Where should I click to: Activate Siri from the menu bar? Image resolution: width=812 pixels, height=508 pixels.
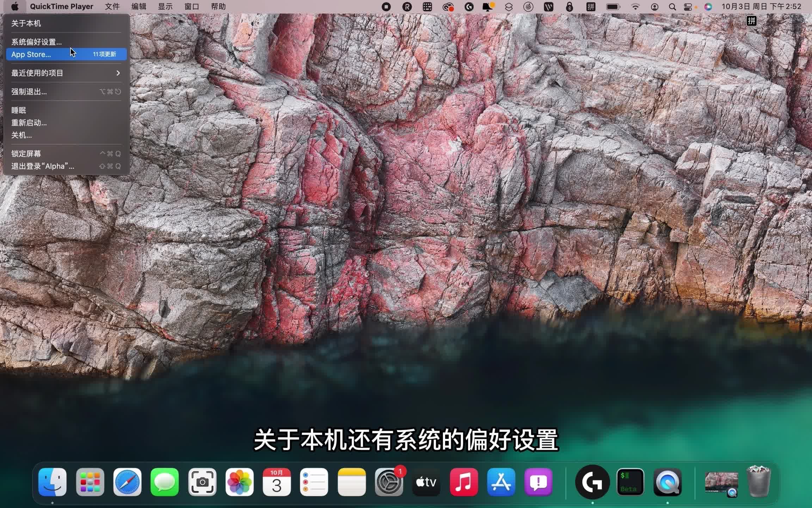708,6
